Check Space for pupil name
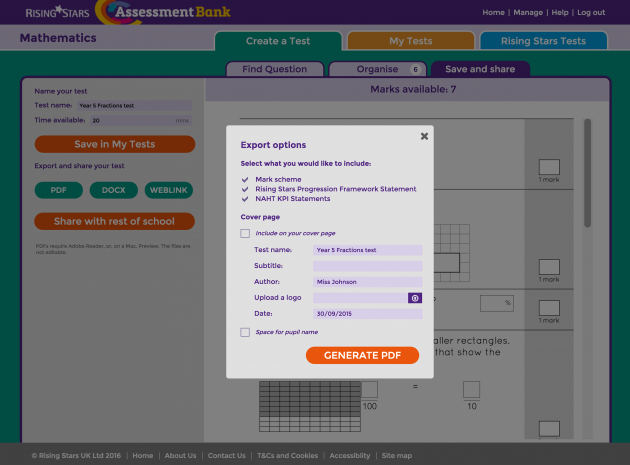 [x=245, y=332]
